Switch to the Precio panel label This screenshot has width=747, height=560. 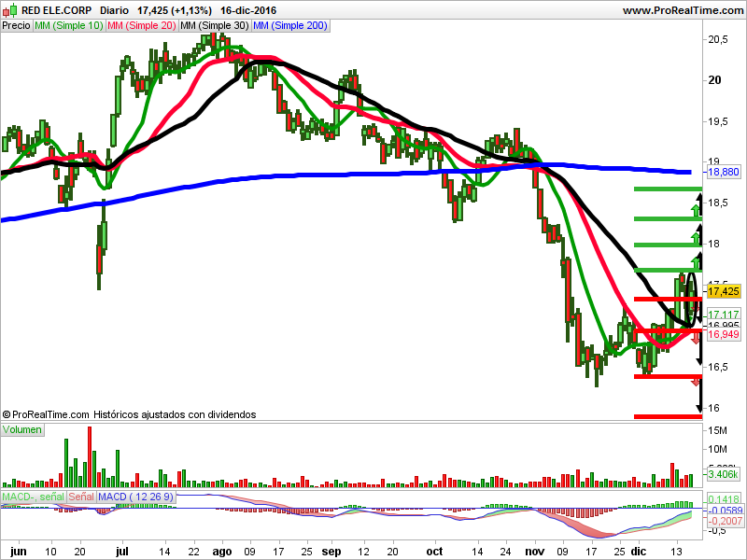(x=15, y=25)
